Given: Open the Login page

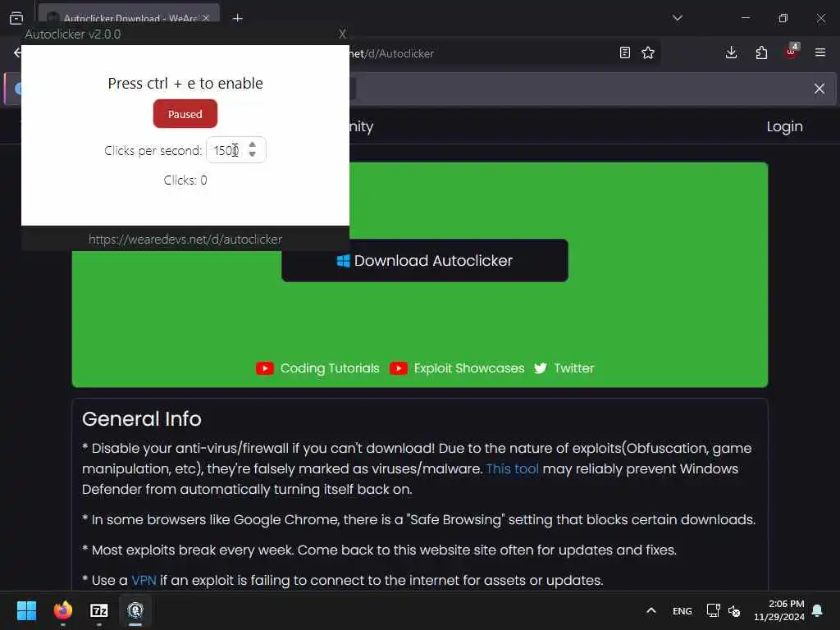Looking at the screenshot, I should coord(784,126).
